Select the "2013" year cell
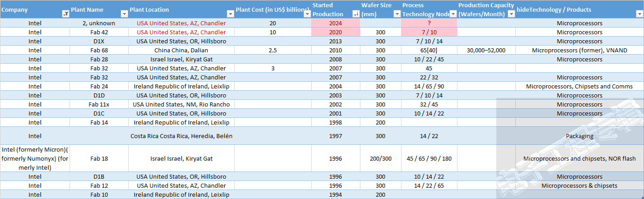The image size is (644, 199). 336,41
